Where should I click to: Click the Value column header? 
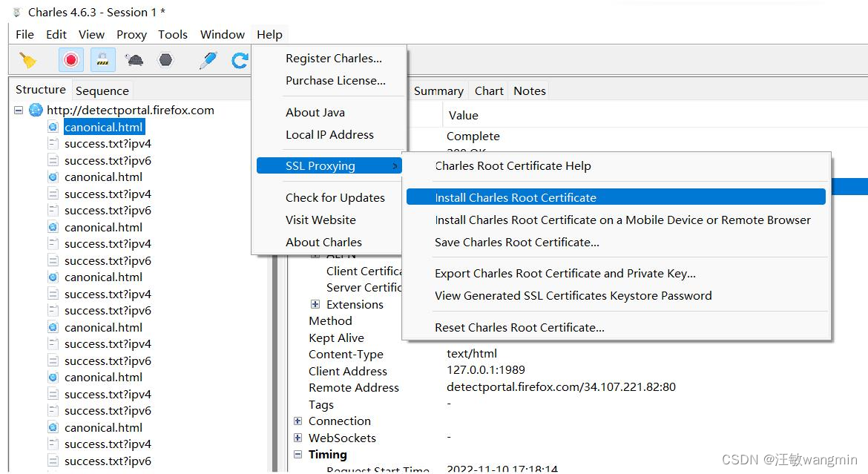click(464, 115)
